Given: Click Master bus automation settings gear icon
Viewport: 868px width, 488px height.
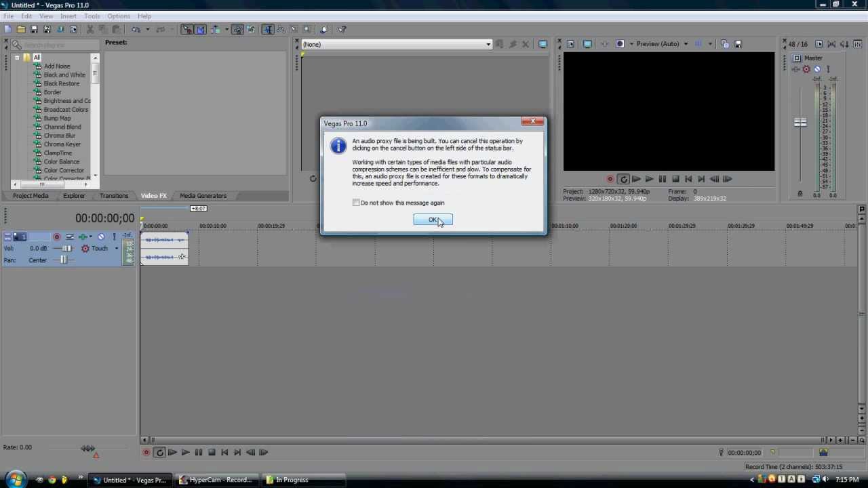Looking at the screenshot, I should 806,69.
